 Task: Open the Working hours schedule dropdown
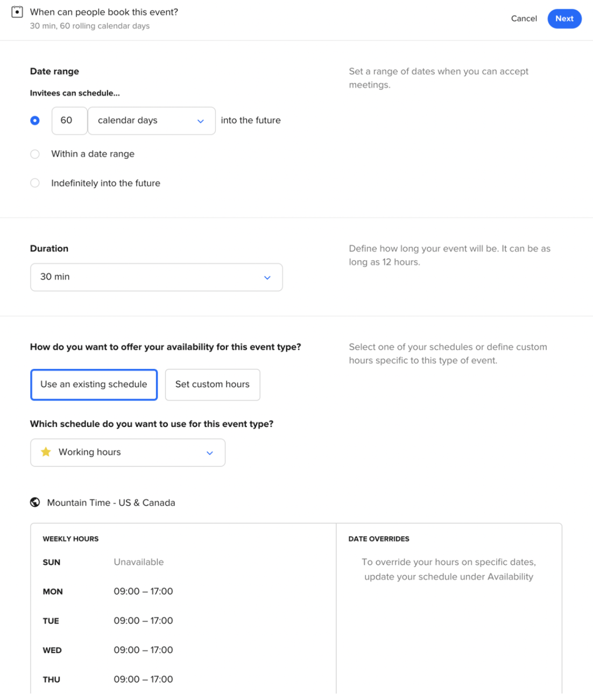[x=128, y=452]
